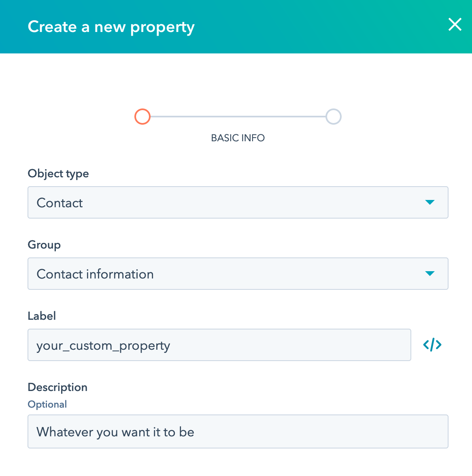Click the Group field label

coord(44,245)
